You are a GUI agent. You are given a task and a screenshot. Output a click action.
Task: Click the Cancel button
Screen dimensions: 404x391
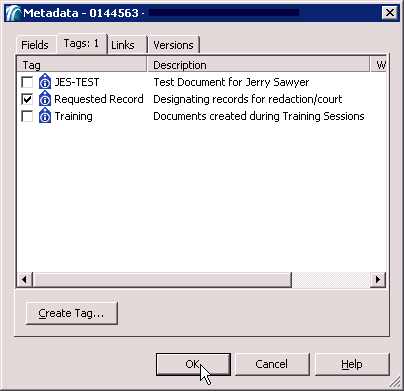pos(272,364)
